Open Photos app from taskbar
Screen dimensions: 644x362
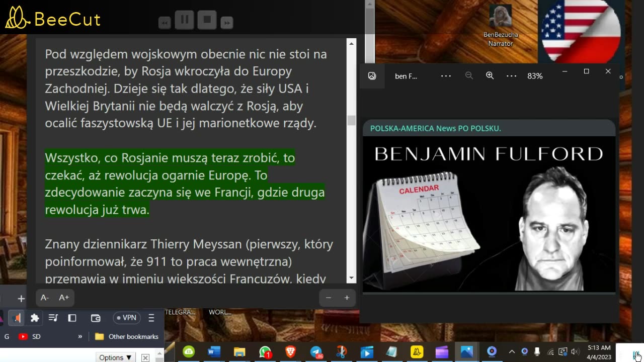pos(467,351)
